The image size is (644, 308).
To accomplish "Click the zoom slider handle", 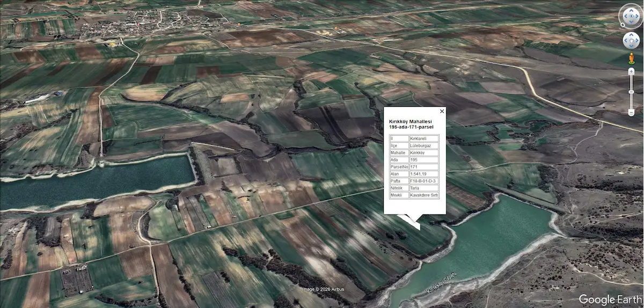I will coord(631,91).
